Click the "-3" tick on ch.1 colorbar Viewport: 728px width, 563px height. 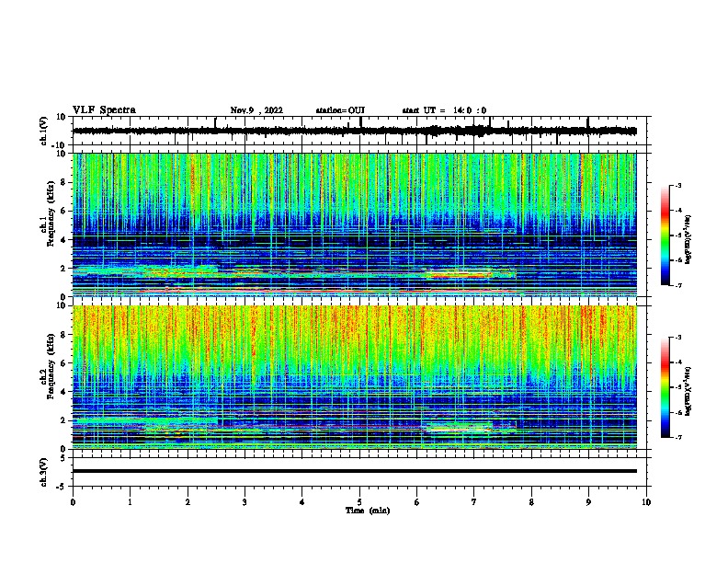pyautogui.click(x=677, y=186)
